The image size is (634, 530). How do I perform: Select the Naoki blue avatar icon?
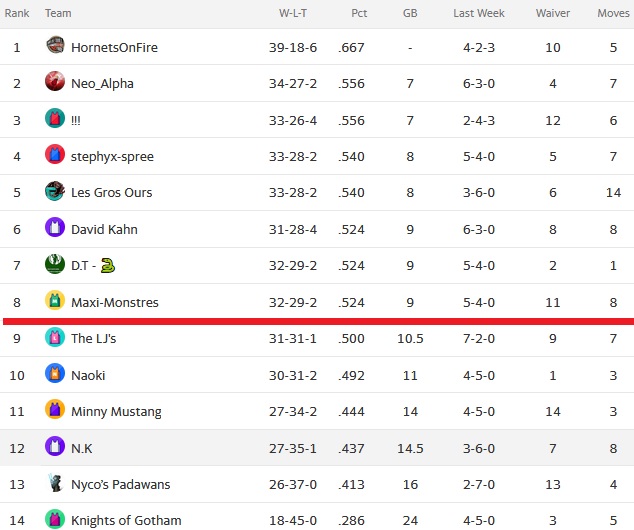coord(55,373)
